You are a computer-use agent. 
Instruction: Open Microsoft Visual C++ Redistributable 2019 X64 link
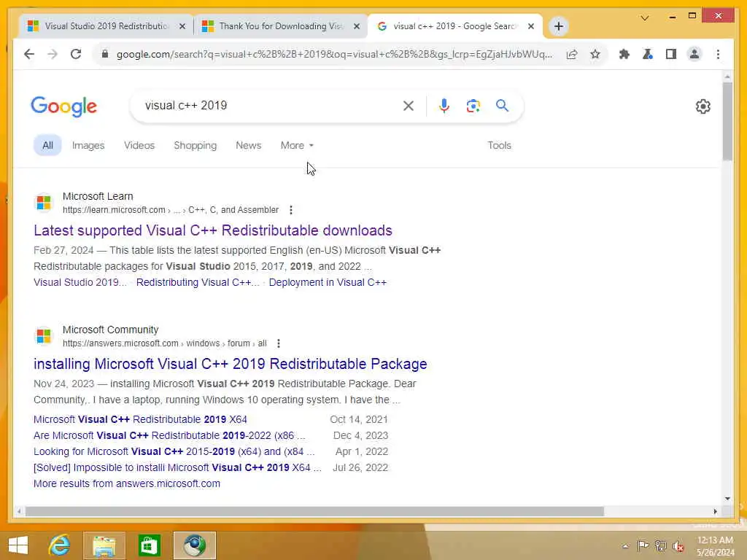point(140,419)
